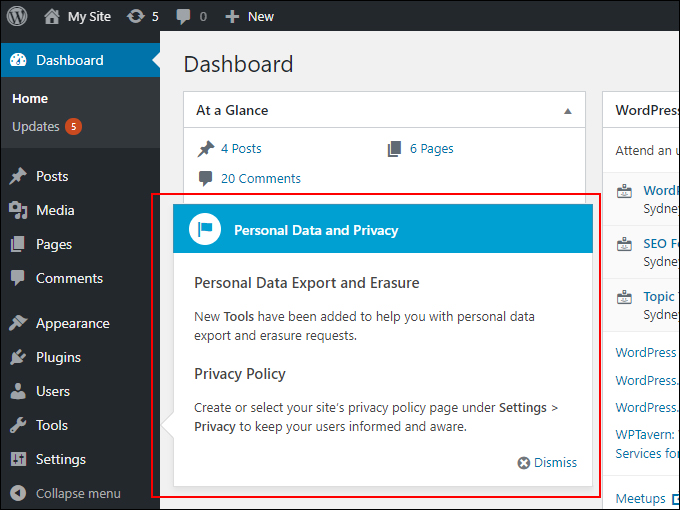This screenshot has width=680, height=510.
Task: Click the Comments bubble icon in sidebar
Action: 18,278
